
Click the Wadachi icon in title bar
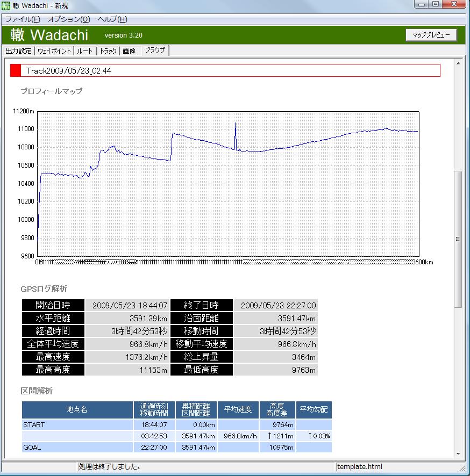tap(6, 5)
